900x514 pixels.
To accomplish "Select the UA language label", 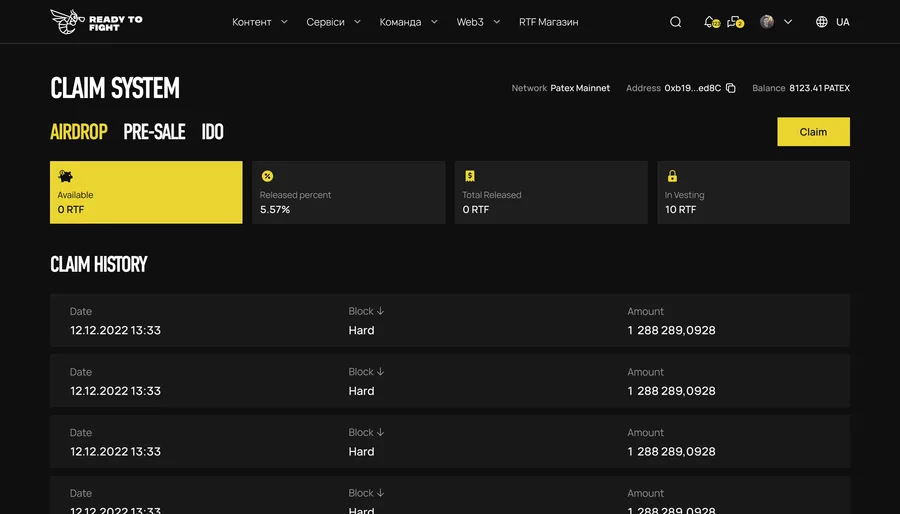I will coord(843,22).
